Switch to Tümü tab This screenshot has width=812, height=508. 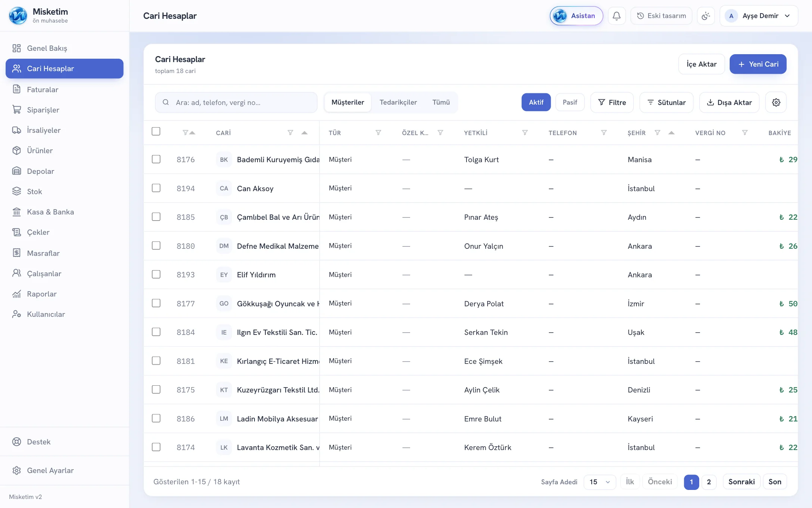[x=441, y=102]
